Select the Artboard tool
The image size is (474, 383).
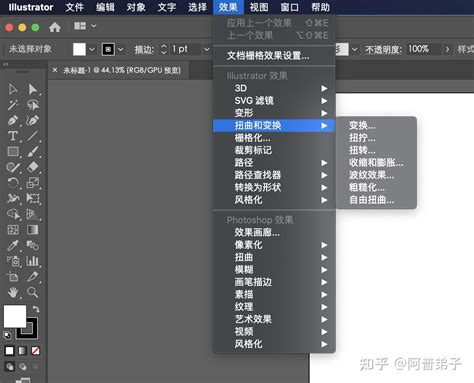pos(13,277)
